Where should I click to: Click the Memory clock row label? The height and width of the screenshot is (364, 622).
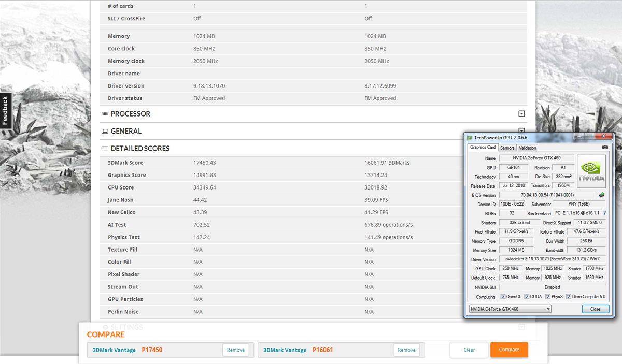pyautogui.click(x=126, y=61)
